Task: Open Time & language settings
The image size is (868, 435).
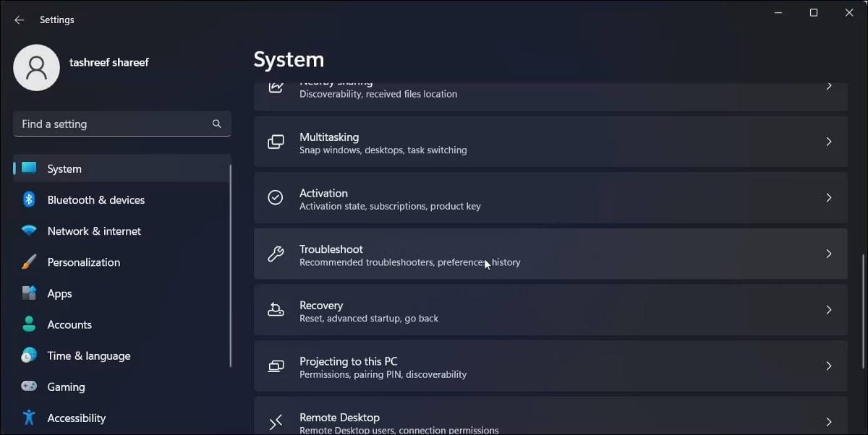Action: tap(88, 356)
